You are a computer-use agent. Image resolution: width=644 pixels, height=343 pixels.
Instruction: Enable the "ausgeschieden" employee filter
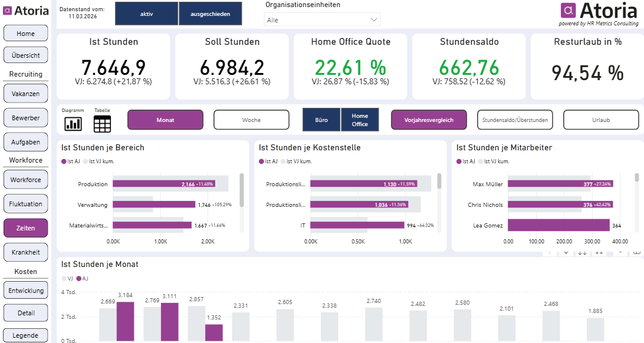tap(211, 13)
